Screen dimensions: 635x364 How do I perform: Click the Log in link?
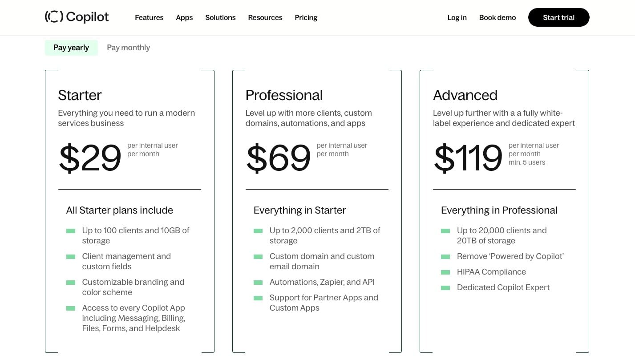click(457, 18)
